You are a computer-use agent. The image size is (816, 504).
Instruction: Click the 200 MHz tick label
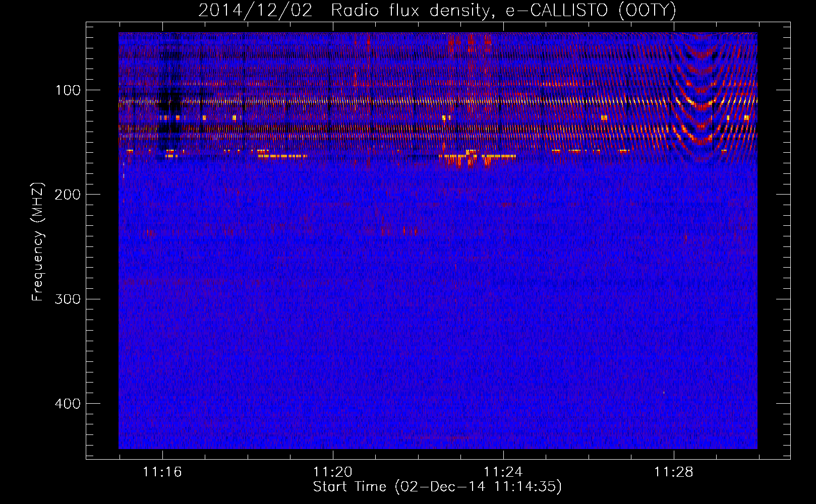68,195
